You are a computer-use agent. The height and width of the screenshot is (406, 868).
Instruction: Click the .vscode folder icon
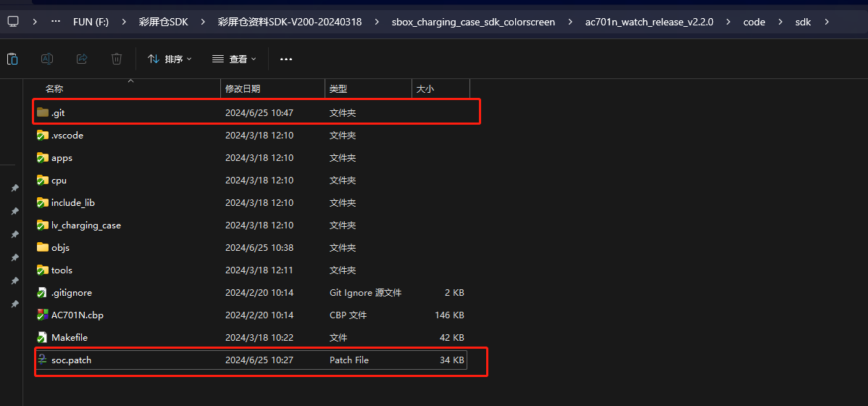pyautogui.click(x=43, y=135)
